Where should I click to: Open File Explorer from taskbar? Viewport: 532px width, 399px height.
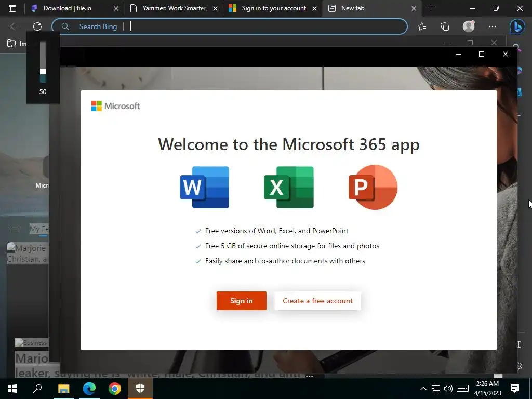(63, 389)
